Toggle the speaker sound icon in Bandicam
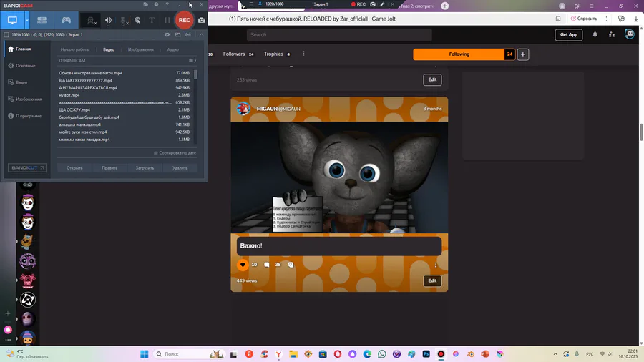The height and width of the screenshot is (362, 644). [x=108, y=20]
